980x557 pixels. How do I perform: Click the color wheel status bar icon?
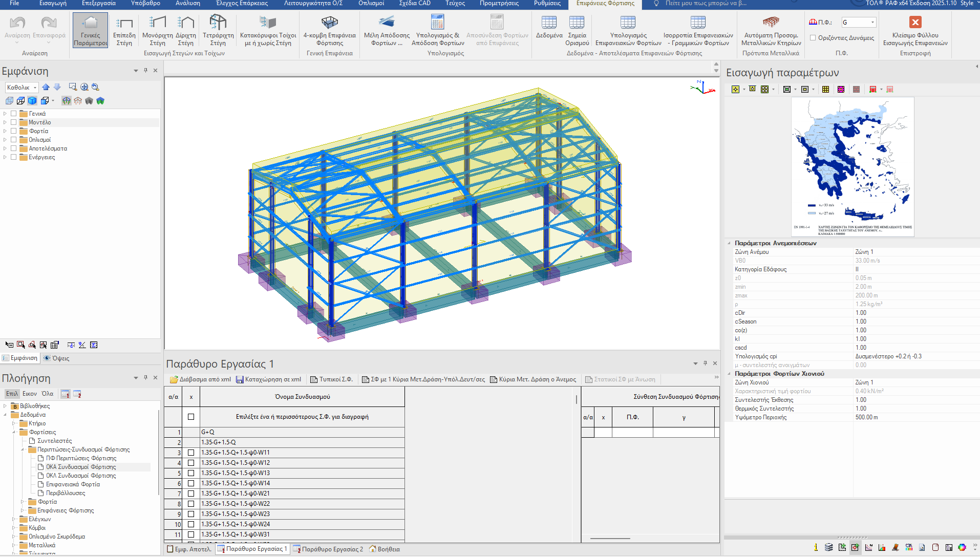[962, 547]
